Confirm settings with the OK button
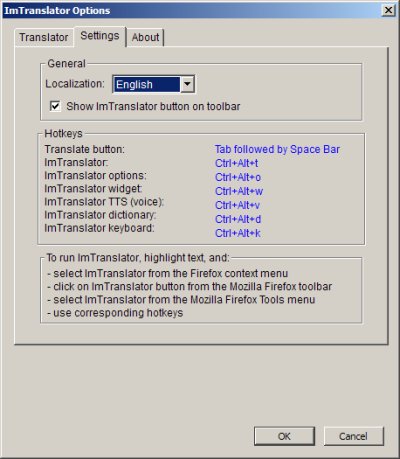Viewport: 400px width, 459px height. (x=284, y=436)
